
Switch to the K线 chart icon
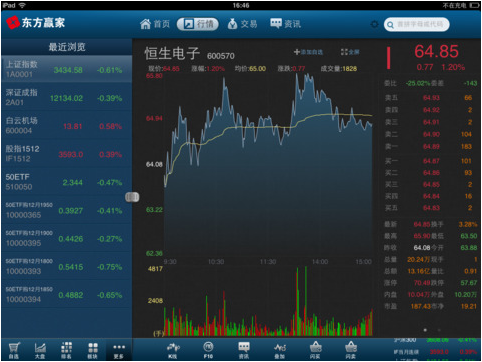[173, 350]
